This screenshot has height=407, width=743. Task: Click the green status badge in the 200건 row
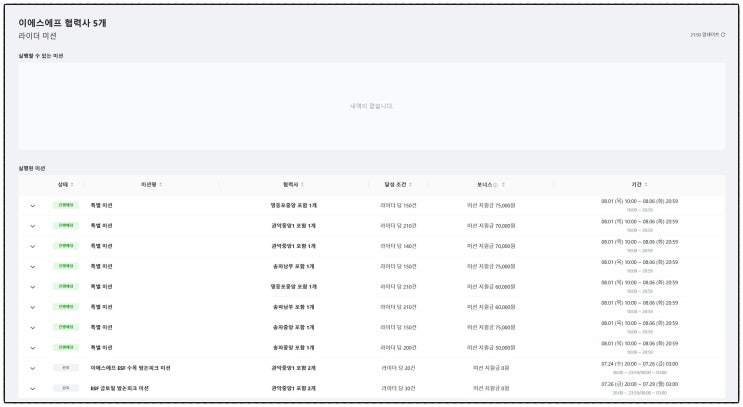coord(66,347)
